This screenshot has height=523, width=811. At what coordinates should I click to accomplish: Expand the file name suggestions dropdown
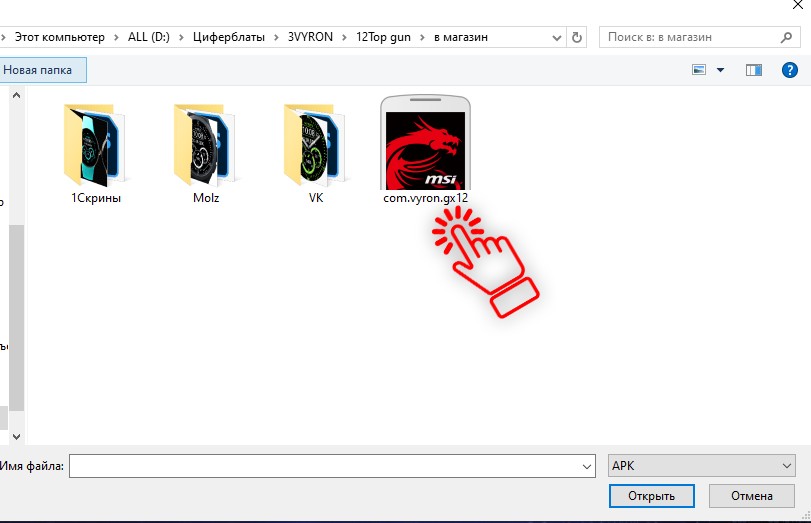[x=586, y=466]
